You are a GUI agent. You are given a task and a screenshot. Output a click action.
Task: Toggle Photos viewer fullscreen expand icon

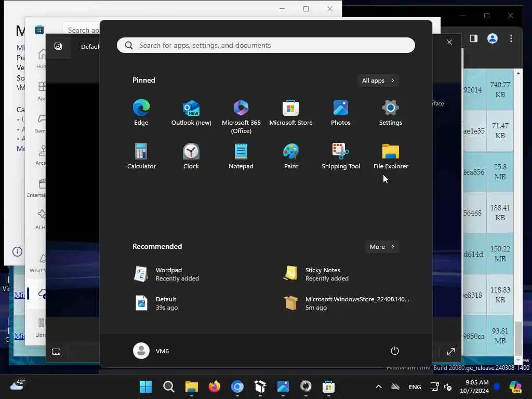coord(450,352)
